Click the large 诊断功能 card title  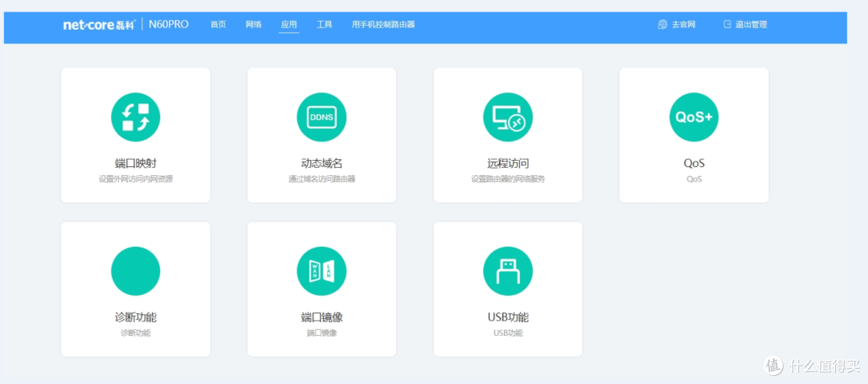[x=136, y=317]
